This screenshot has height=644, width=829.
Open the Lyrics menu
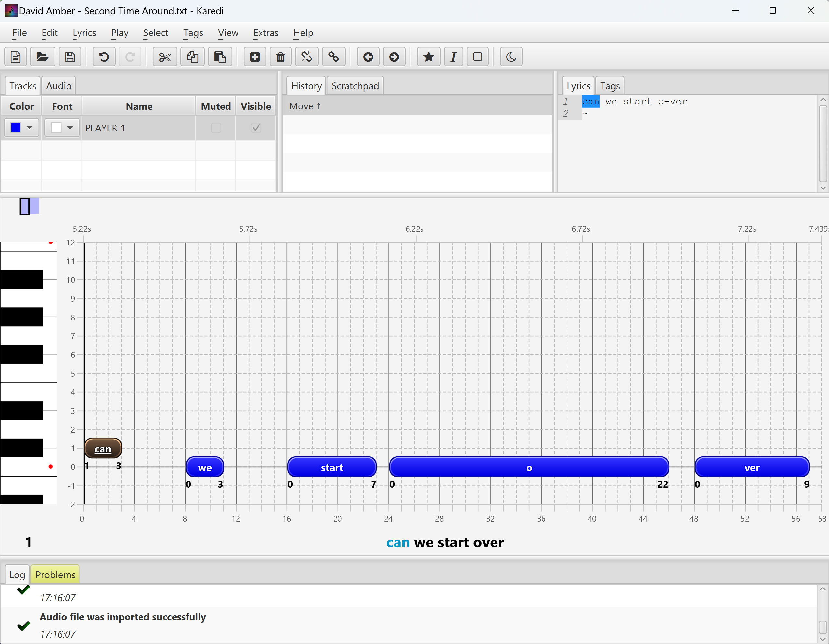tap(84, 33)
